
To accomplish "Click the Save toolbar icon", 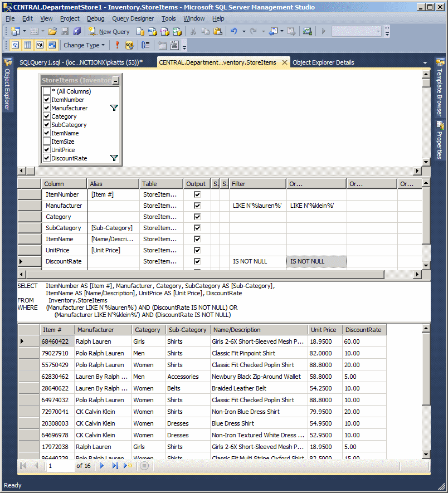I will coord(65,32).
